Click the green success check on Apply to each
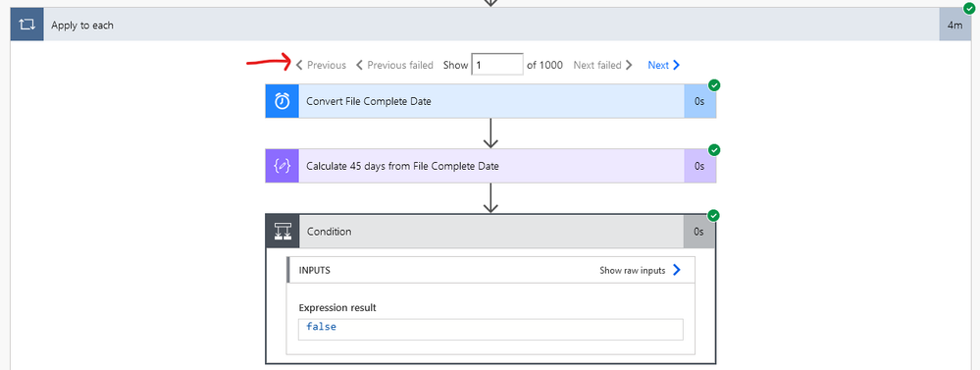This screenshot has height=370, width=980. pos(969,9)
